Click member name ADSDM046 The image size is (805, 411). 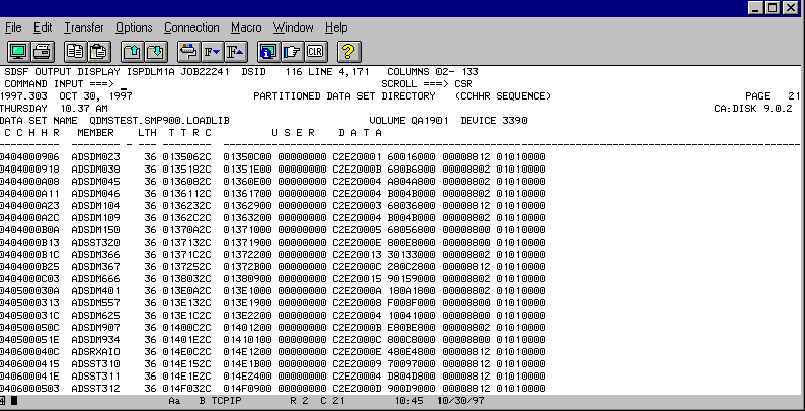(96, 193)
